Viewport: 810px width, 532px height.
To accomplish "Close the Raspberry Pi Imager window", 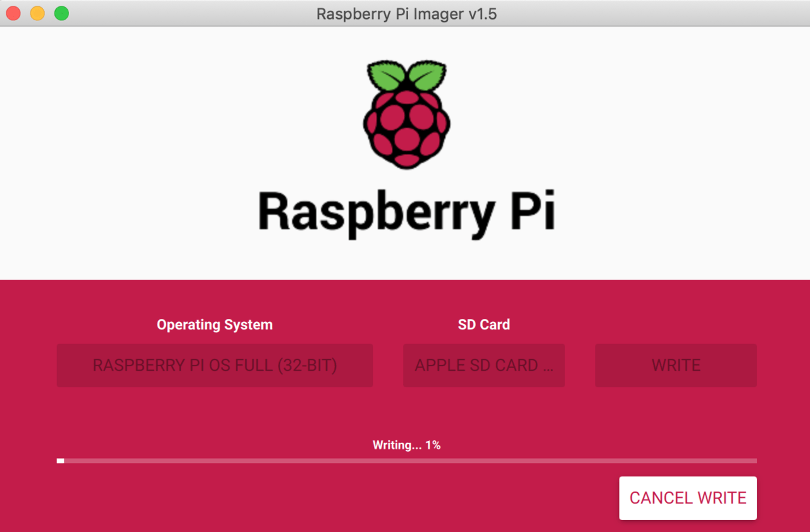I will (x=13, y=13).
